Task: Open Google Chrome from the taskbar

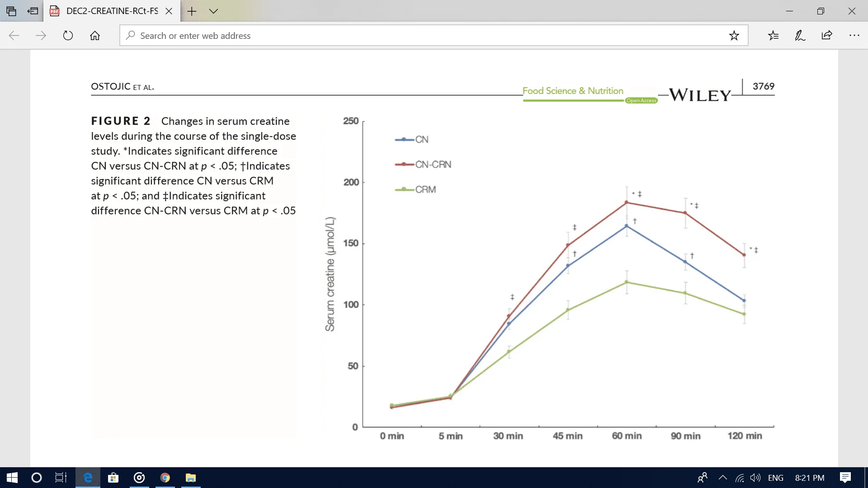Action: [165, 478]
